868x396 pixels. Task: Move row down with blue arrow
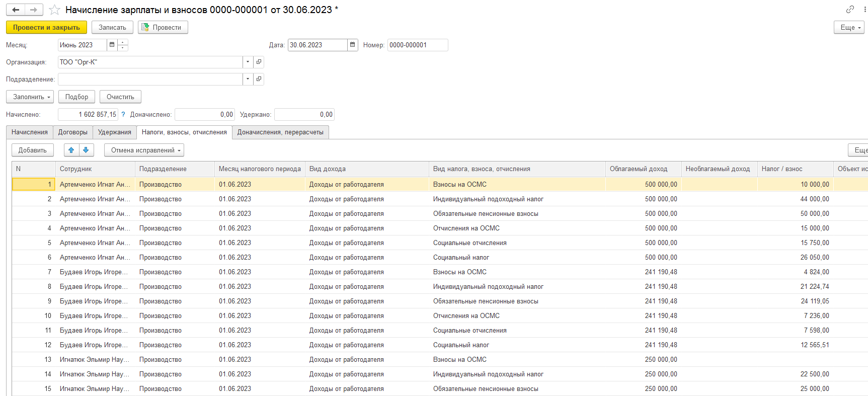(x=86, y=150)
